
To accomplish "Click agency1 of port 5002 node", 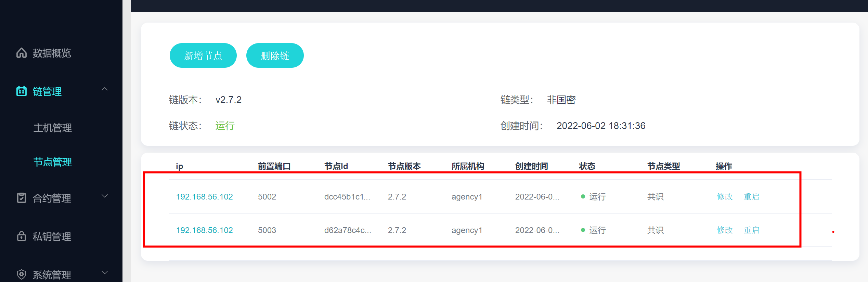I will point(467,197).
